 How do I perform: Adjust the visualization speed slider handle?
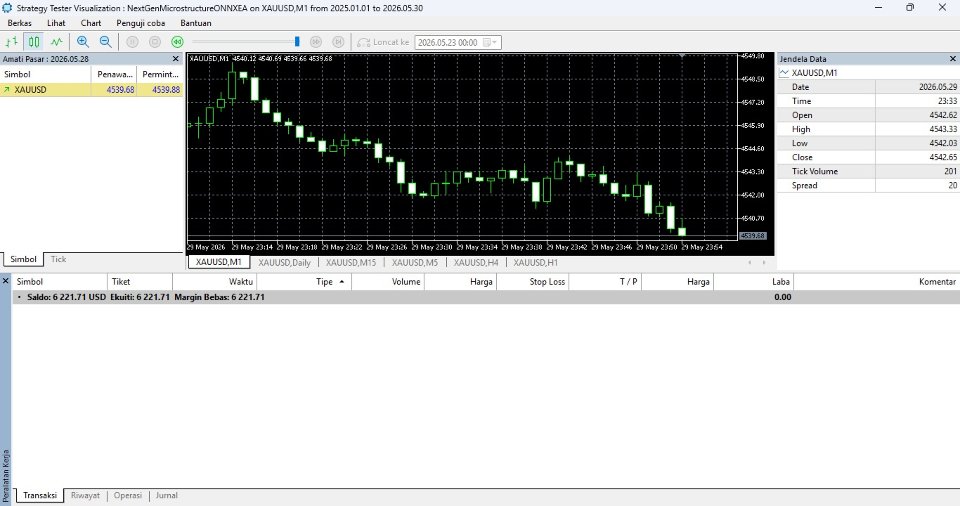(x=297, y=42)
